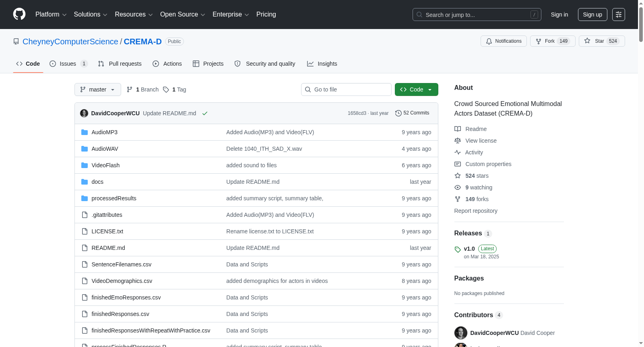
Task: Click the AudioWAV folder icon
Action: pos(85,149)
